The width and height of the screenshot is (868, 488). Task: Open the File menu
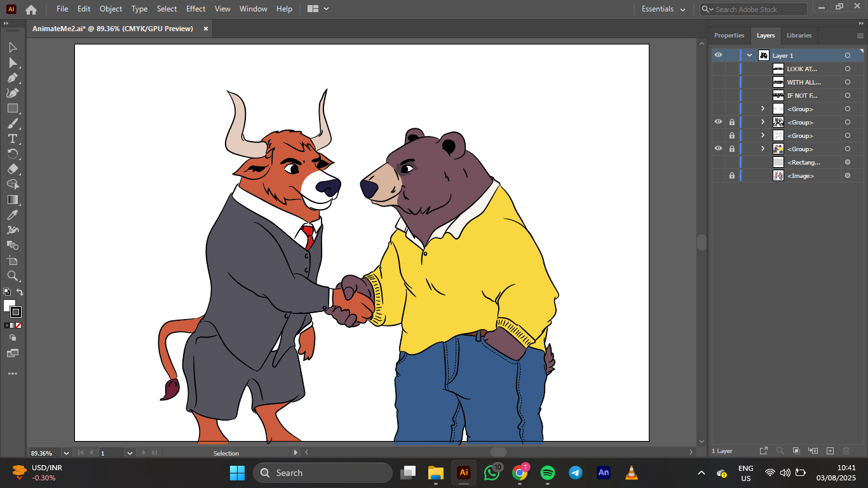pos(62,9)
